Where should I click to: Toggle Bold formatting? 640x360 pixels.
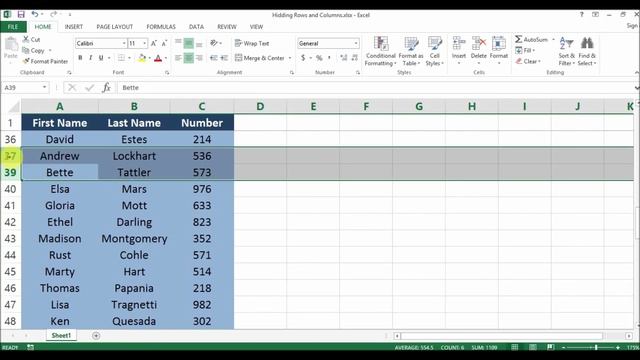click(x=80, y=58)
